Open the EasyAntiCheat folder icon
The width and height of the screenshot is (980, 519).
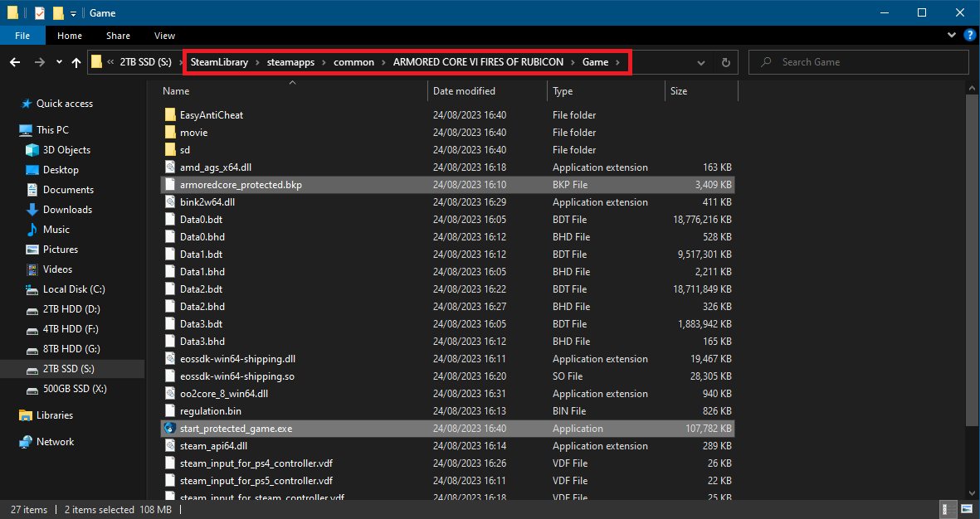pyautogui.click(x=170, y=115)
